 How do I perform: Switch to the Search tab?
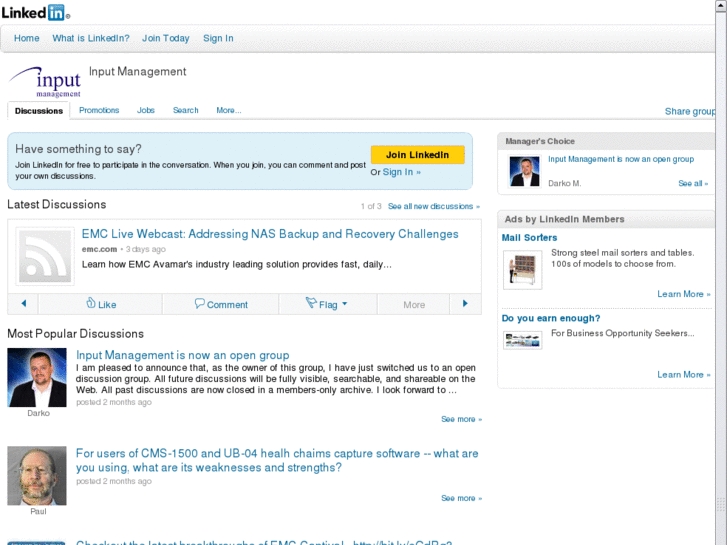[x=185, y=110]
